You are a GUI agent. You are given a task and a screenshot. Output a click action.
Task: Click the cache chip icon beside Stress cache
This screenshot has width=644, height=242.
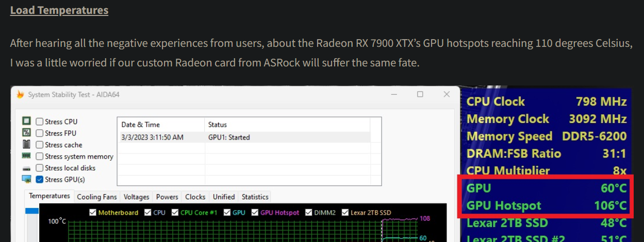point(26,145)
